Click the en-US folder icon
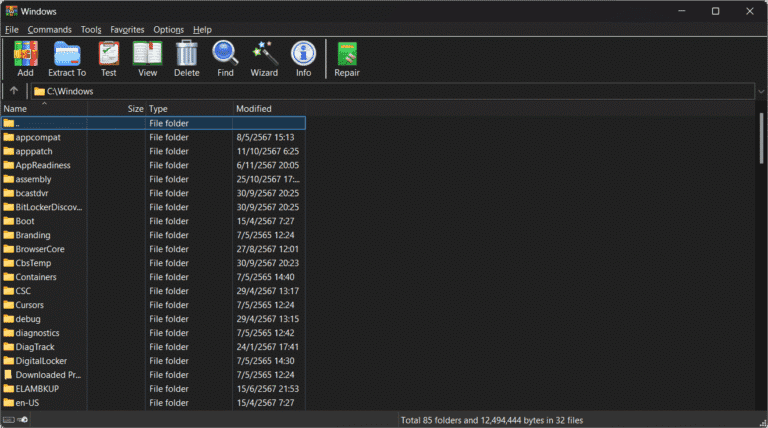768x428 pixels. coord(8,403)
